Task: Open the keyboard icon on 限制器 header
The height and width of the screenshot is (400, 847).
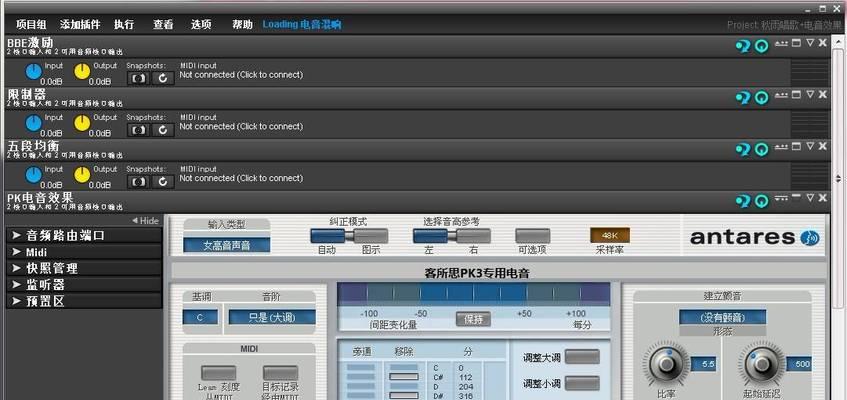Action: pos(781,95)
